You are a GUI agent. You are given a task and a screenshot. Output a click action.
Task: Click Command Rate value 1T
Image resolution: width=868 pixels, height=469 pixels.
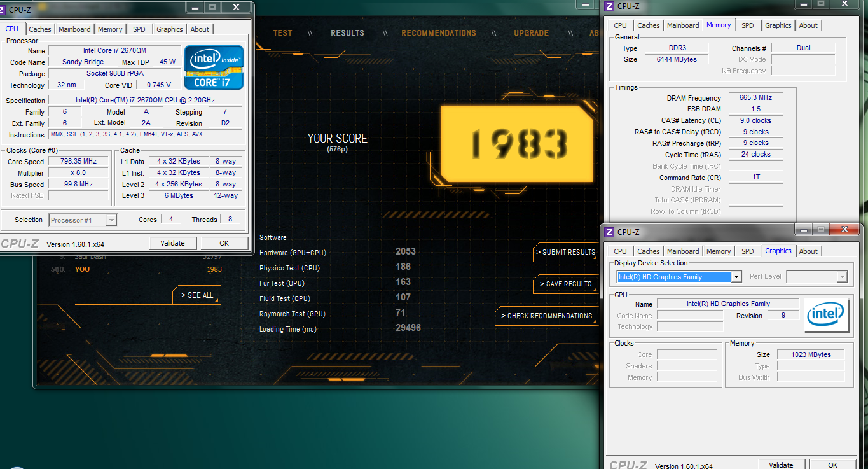click(x=755, y=177)
